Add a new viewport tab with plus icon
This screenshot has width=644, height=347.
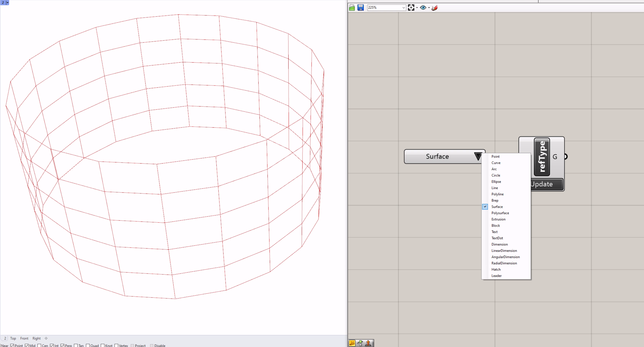point(46,338)
